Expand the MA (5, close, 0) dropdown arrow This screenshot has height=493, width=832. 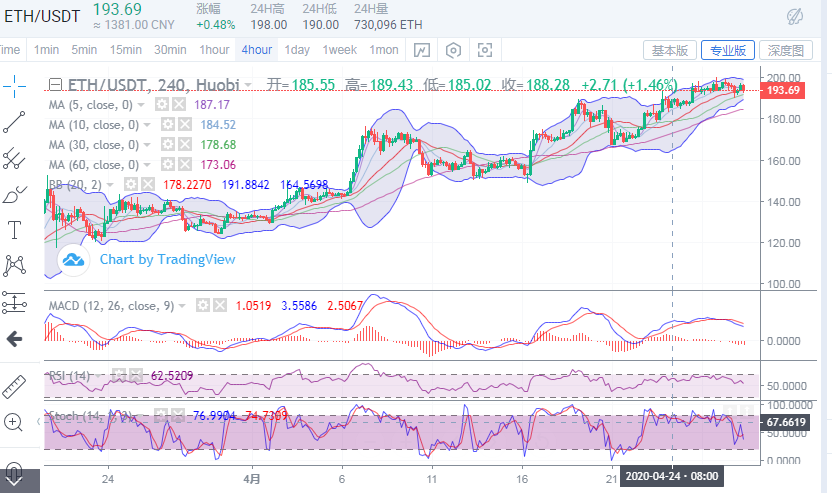point(141,105)
